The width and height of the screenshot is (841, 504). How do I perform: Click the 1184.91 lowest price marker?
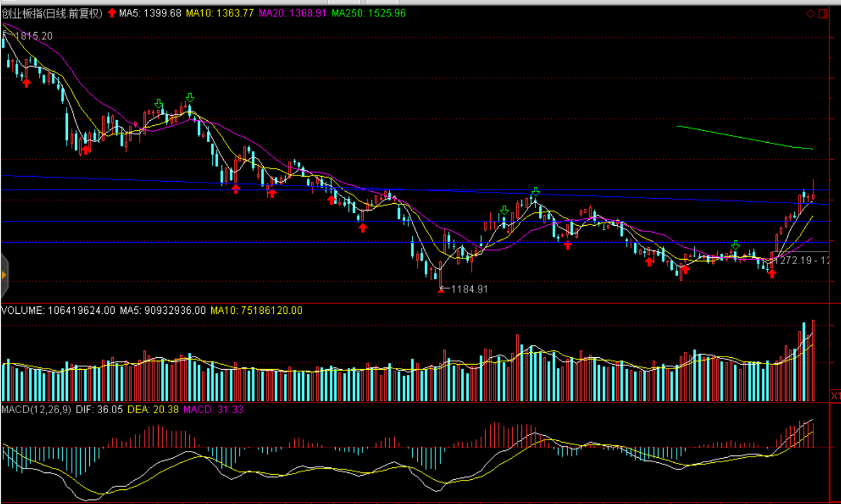coord(469,289)
